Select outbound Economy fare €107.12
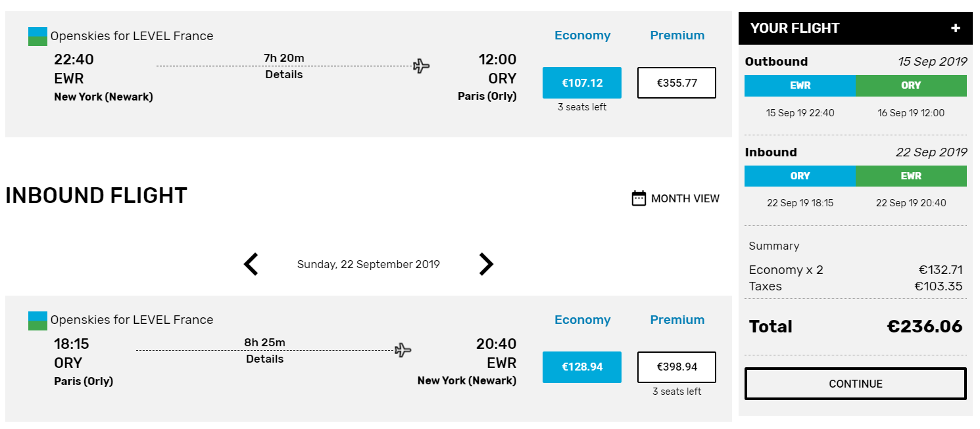Viewport: 980px width, 429px height. (x=581, y=83)
